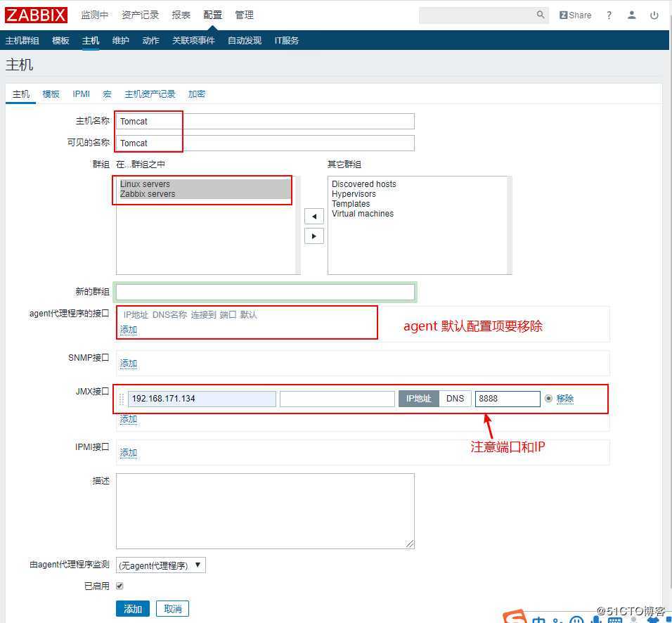Open the 管理 menu
Viewport: 672px width, 623px height.
[244, 14]
